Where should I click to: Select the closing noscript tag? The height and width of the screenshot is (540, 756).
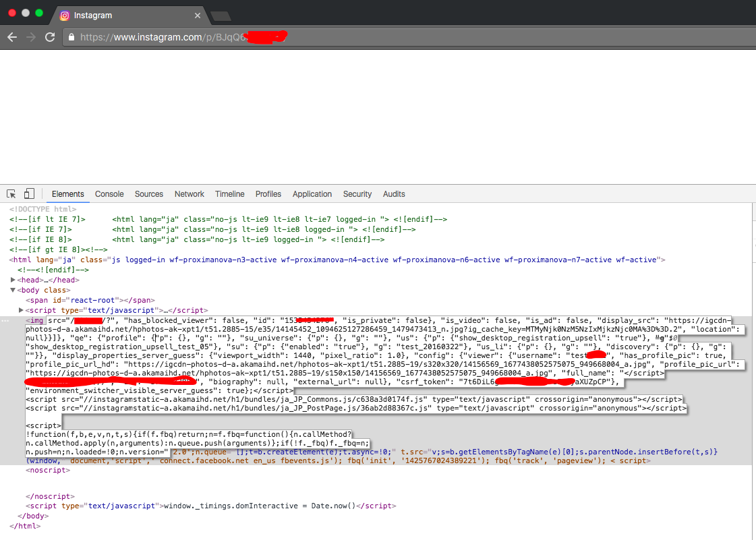50,496
